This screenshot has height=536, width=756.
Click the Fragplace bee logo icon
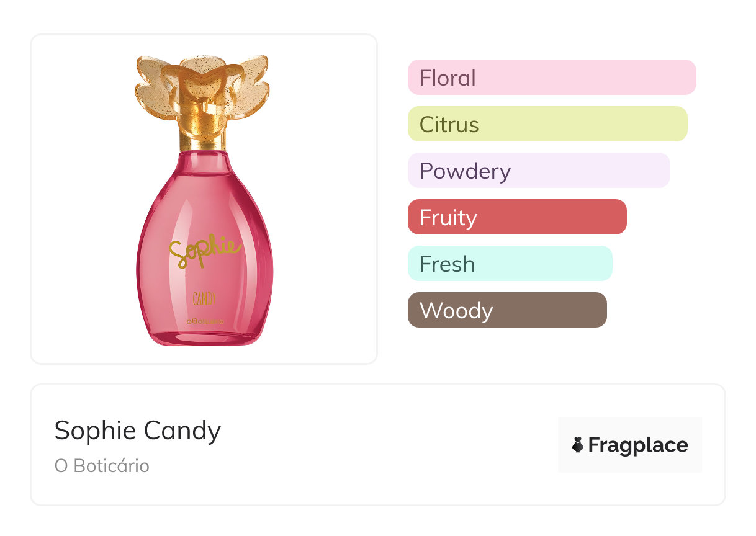[x=578, y=445]
